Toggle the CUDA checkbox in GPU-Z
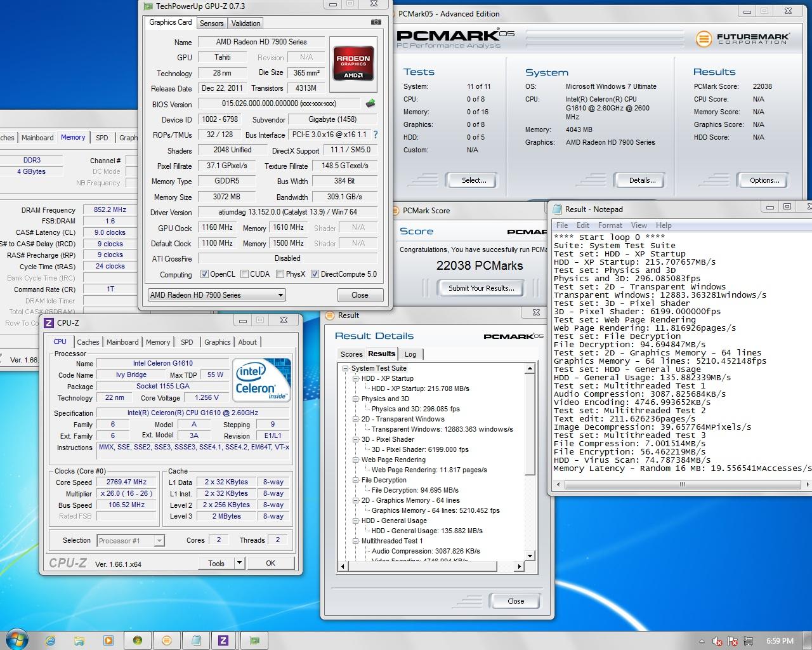Screen dimensions: 812x650 click(245, 274)
